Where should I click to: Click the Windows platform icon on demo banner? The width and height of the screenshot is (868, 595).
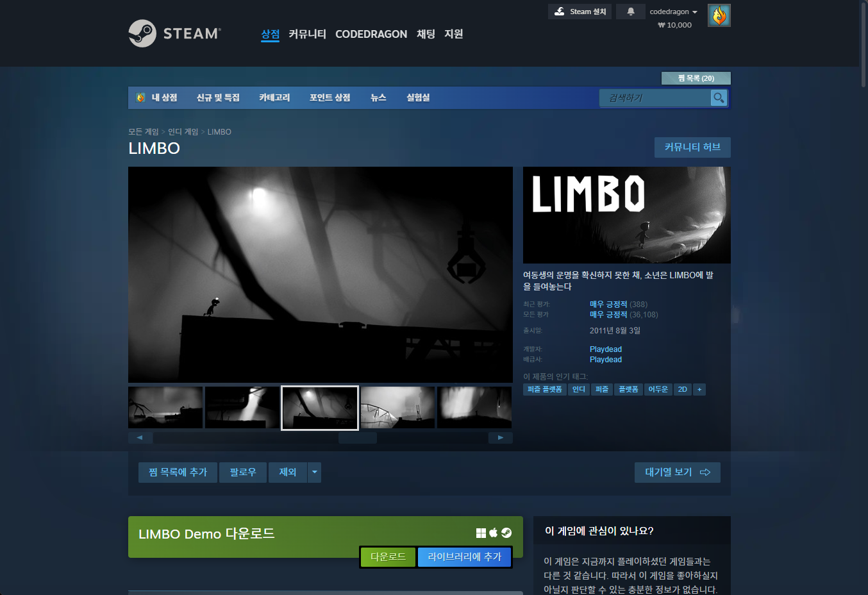(x=481, y=533)
